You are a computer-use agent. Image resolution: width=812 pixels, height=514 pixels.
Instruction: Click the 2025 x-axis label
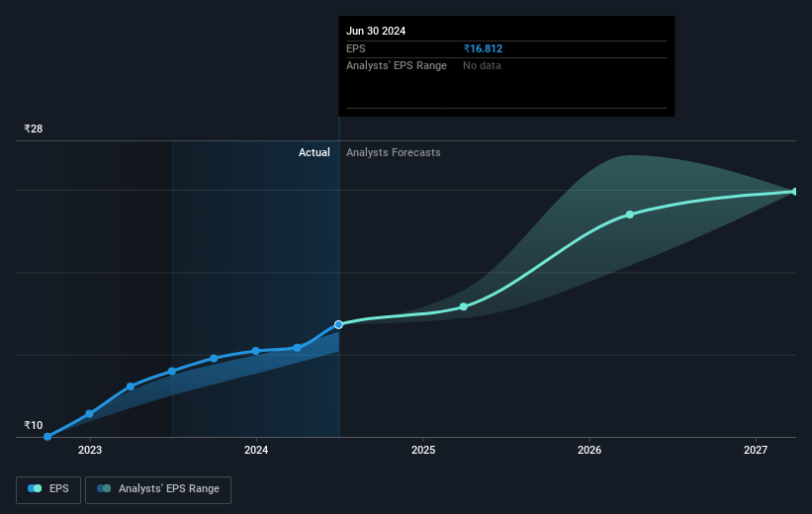point(423,450)
